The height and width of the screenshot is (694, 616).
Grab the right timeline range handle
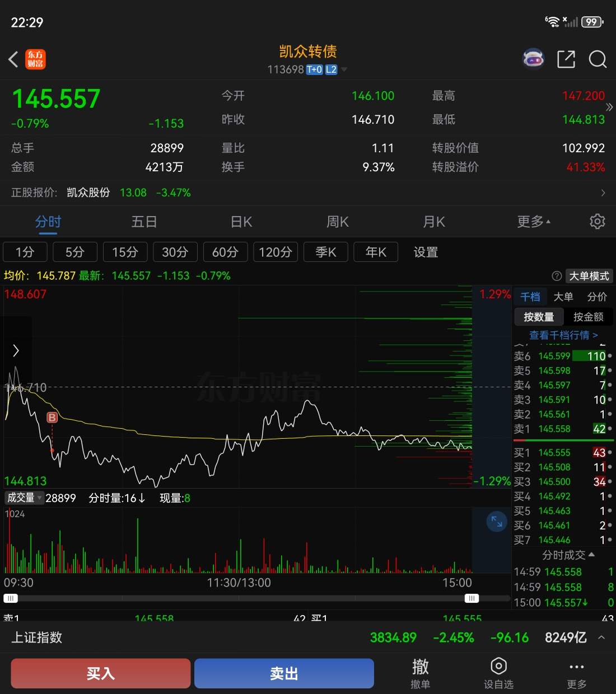pos(472,598)
